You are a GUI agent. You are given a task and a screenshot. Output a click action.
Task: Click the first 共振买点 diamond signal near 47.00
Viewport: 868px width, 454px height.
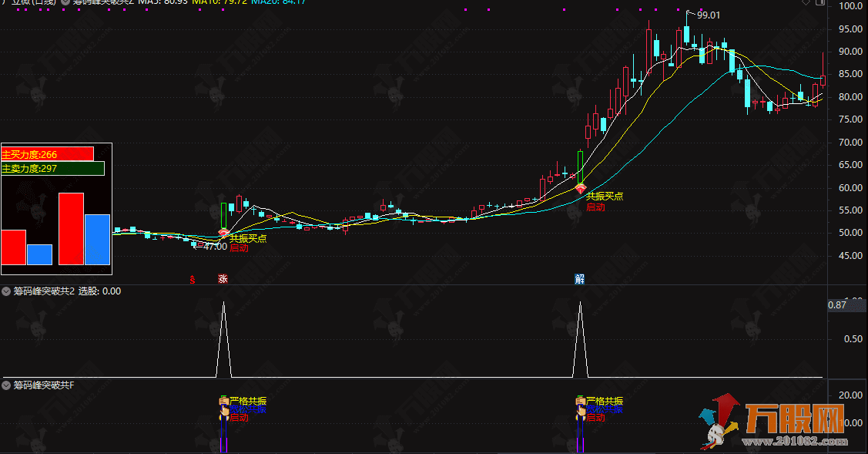[224, 234]
